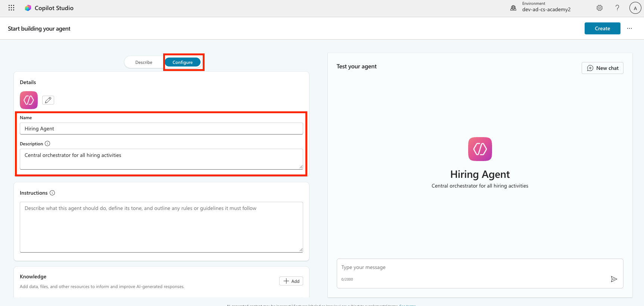Open the more options ellipsis menu
Viewport: 644px width, 306px height.
coord(629,28)
